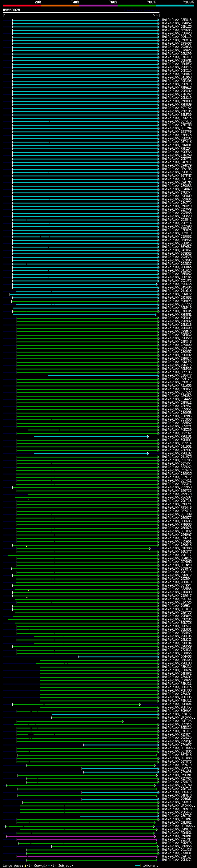Click the UniRef100_Q7XU31 hit label
This screenshot has height=868, width=197.
click(x=177, y=853)
